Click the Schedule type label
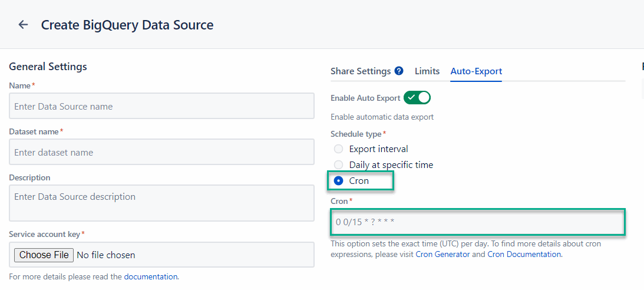 356,134
